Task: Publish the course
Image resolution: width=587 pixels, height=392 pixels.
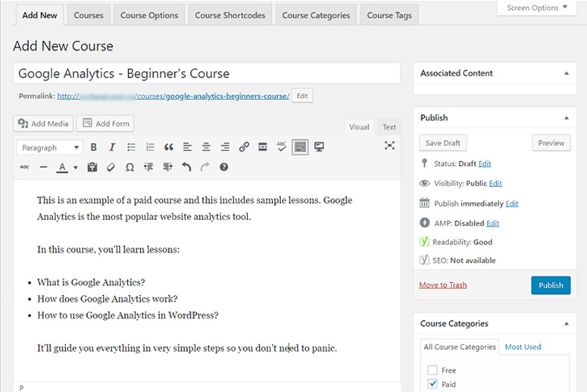Action: pyautogui.click(x=551, y=285)
